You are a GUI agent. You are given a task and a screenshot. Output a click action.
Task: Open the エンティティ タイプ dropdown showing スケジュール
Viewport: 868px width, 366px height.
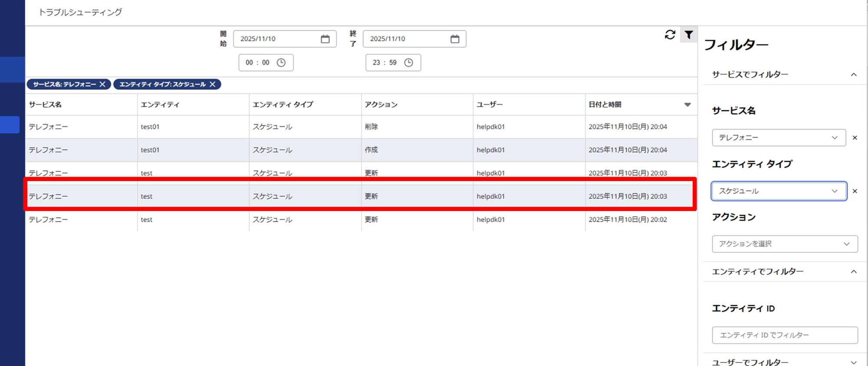778,191
